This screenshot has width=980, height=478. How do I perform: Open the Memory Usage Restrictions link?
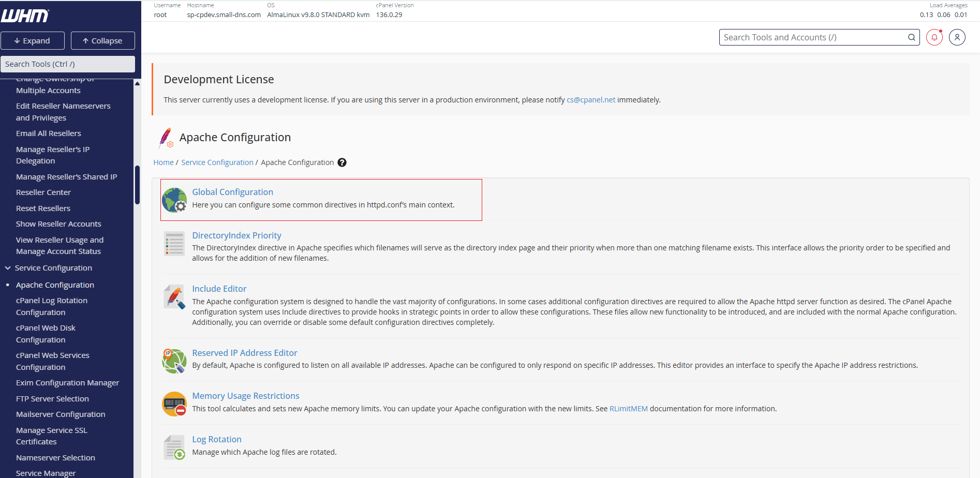[x=246, y=396]
